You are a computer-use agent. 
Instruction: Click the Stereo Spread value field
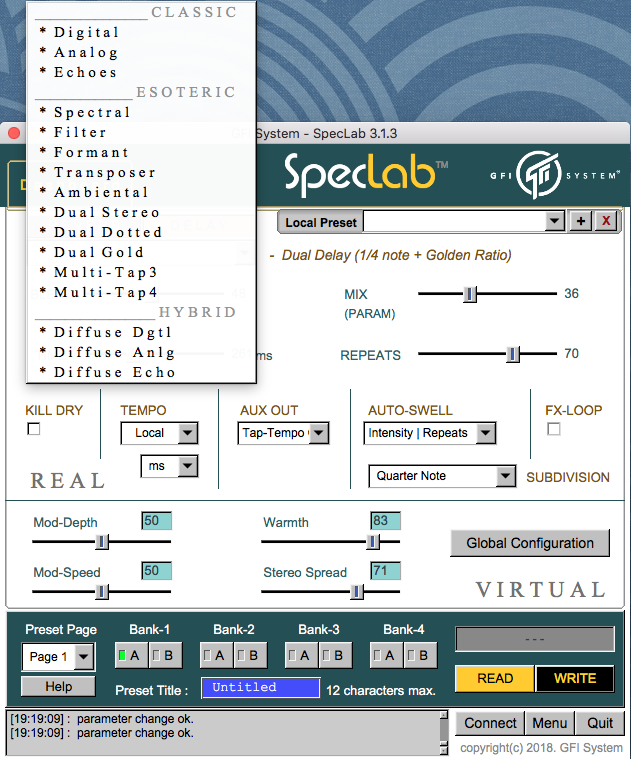click(x=385, y=571)
